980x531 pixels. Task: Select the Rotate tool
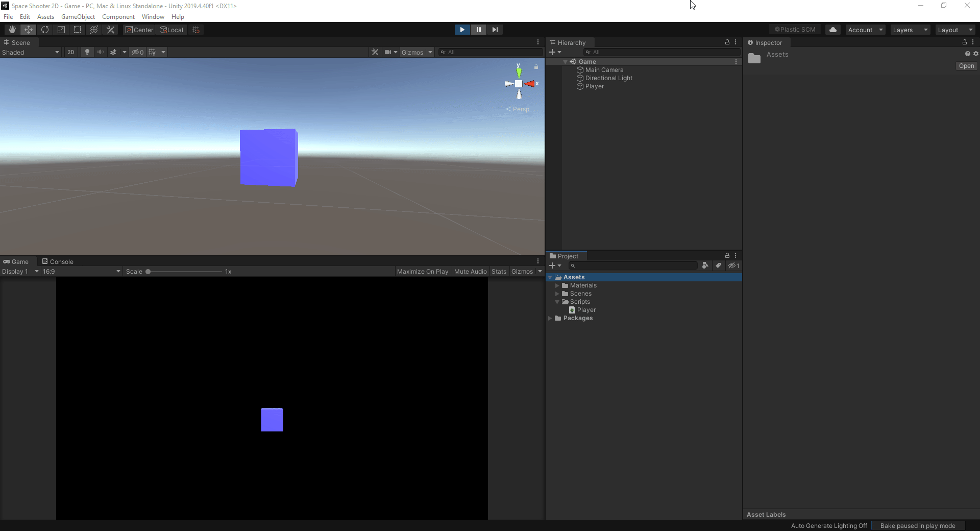coord(45,29)
